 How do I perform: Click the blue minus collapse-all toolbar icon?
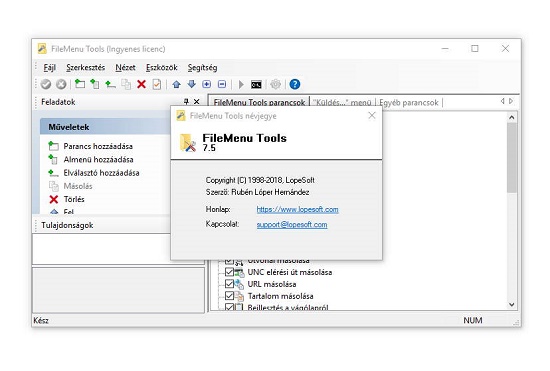(222, 84)
